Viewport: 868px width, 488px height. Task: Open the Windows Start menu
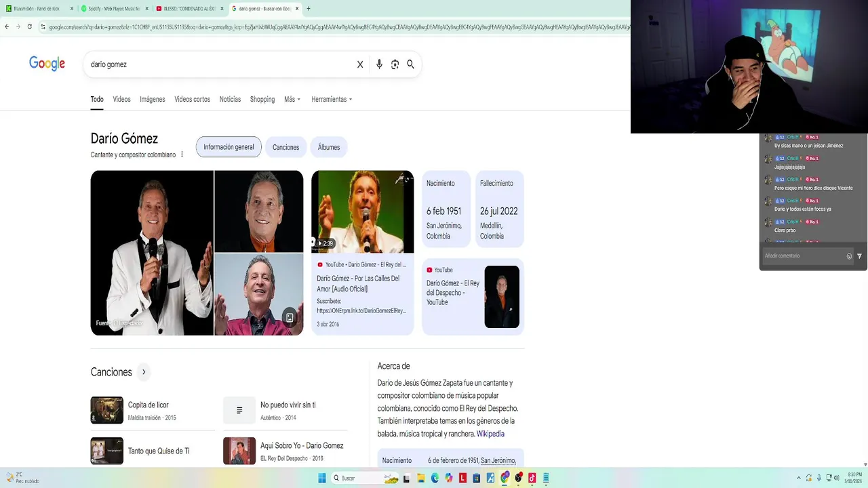click(322, 478)
